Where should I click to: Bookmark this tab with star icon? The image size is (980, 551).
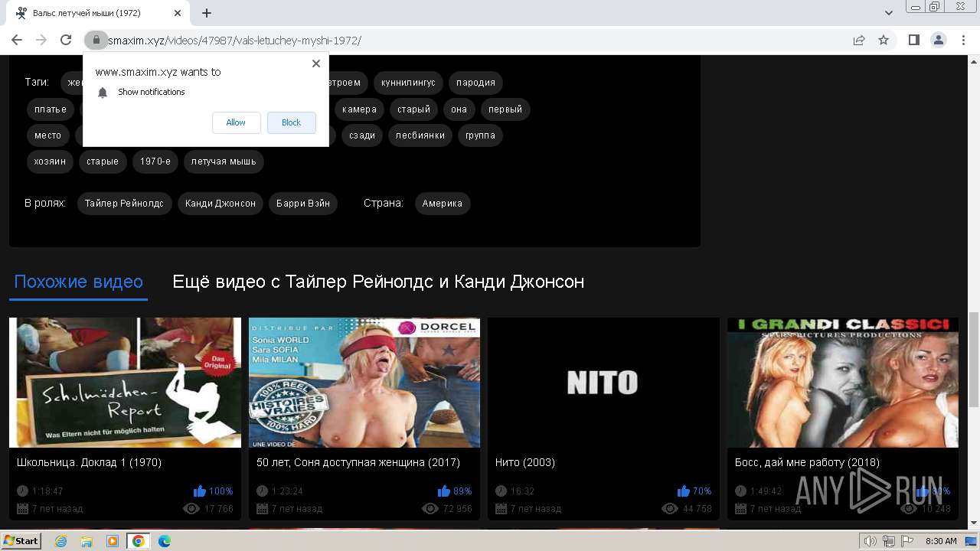click(x=884, y=40)
